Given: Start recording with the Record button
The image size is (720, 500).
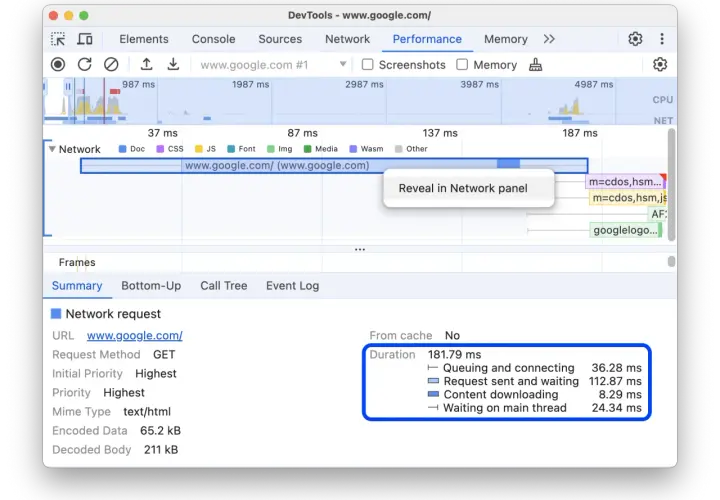Looking at the screenshot, I should [58, 64].
